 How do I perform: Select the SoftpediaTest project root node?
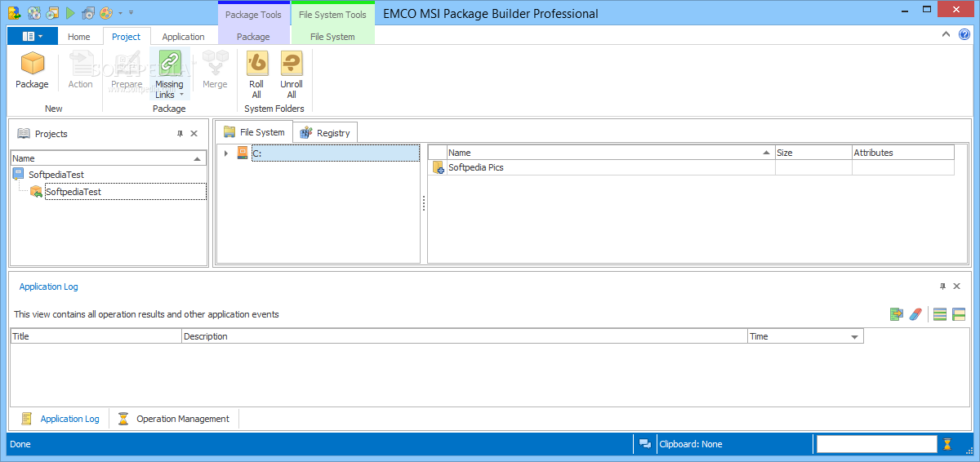click(x=56, y=174)
